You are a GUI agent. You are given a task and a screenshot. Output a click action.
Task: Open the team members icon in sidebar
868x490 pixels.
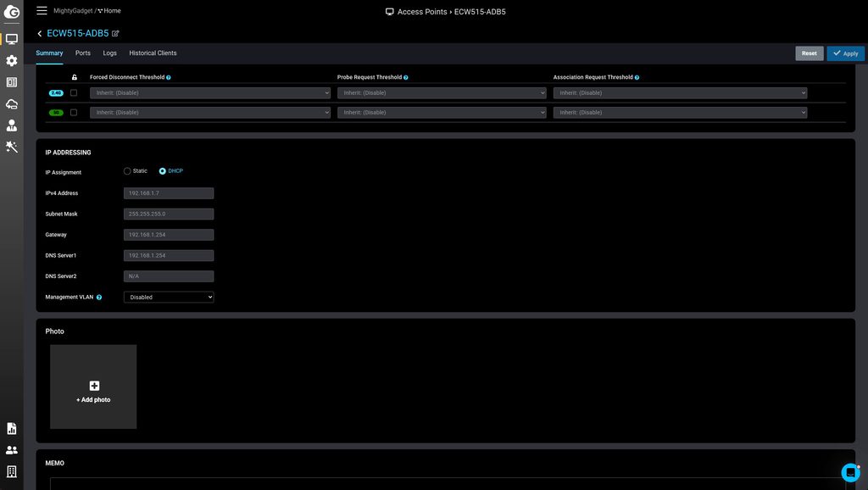12,450
